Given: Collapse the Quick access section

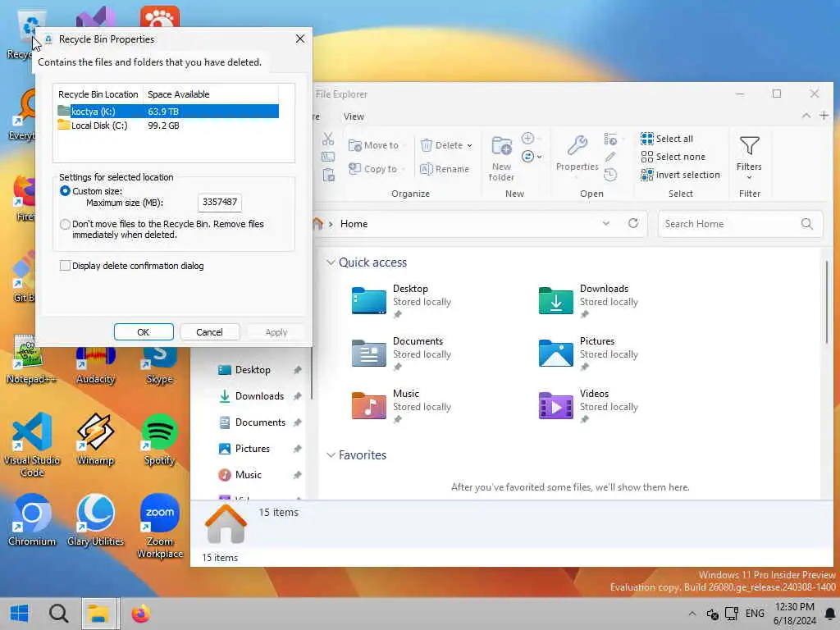Looking at the screenshot, I should [x=331, y=262].
